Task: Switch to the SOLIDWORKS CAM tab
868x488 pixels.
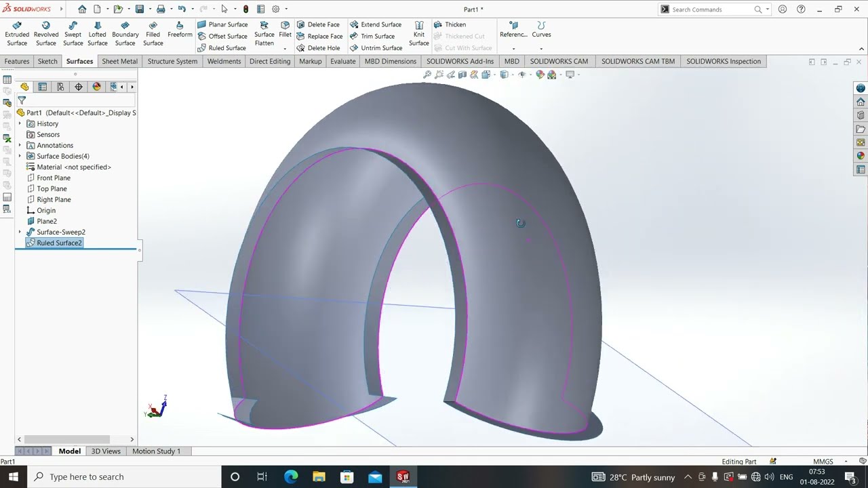Action: point(559,61)
